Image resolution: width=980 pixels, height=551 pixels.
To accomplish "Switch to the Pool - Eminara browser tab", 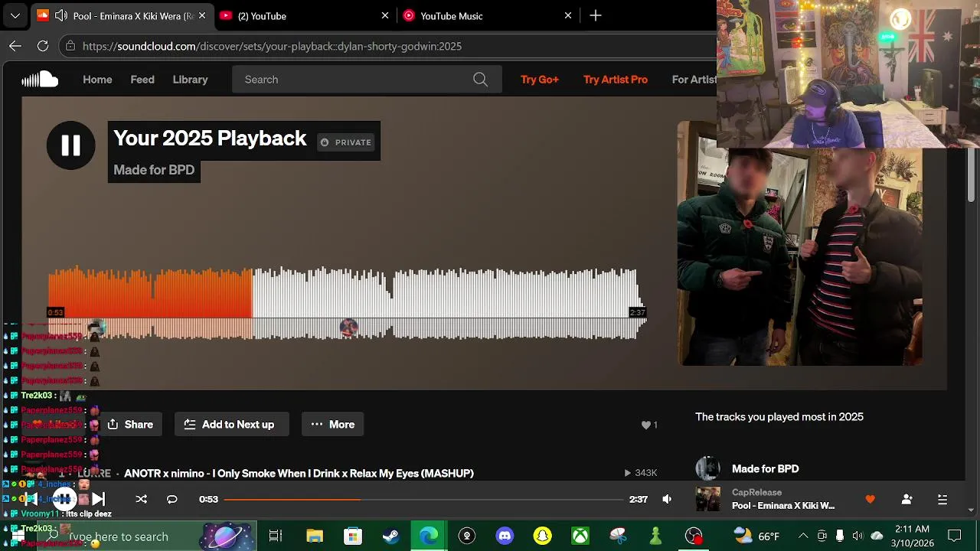I will [122, 15].
